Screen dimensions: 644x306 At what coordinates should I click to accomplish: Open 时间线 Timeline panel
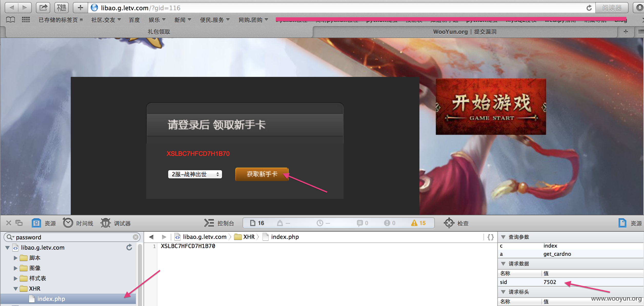pyautogui.click(x=78, y=223)
